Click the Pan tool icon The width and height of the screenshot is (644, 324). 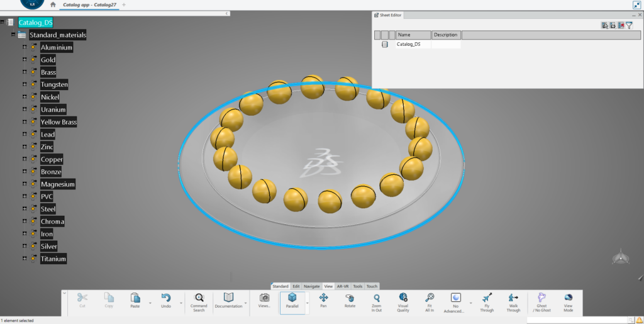coord(323,298)
